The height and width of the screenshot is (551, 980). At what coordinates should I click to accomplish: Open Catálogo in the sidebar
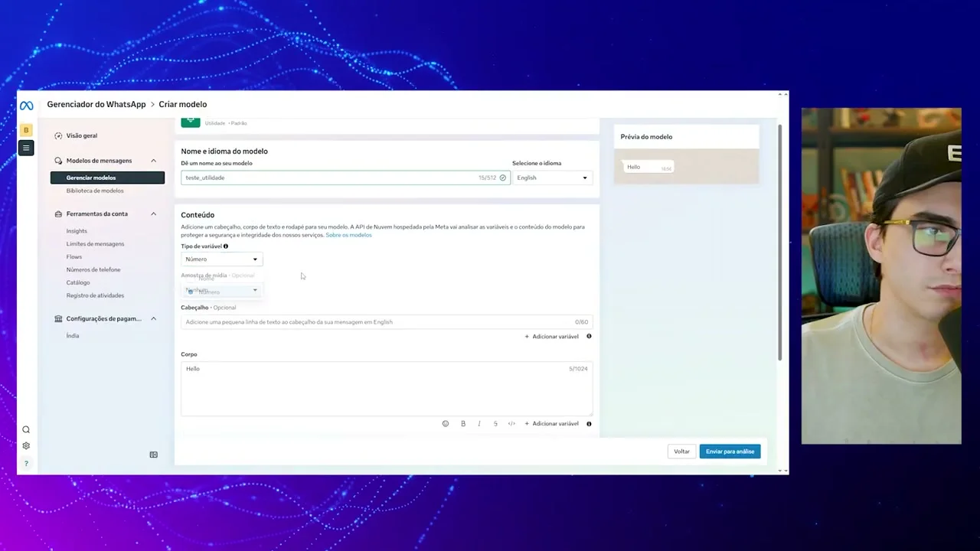point(78,282)
